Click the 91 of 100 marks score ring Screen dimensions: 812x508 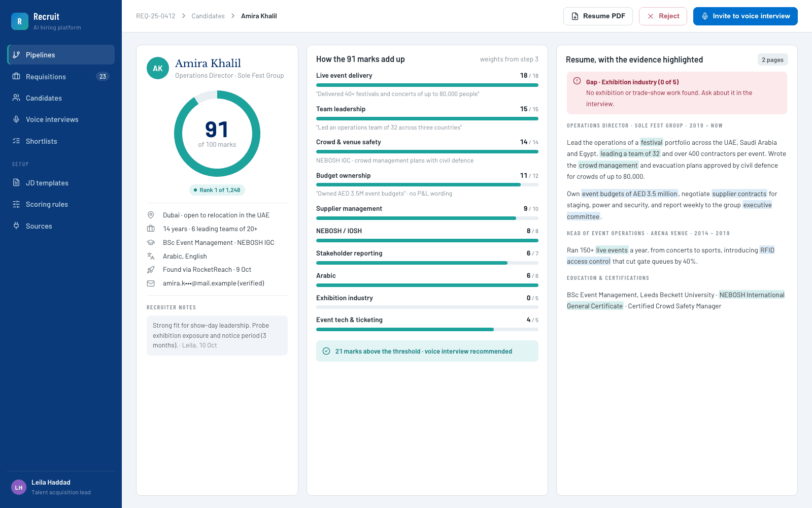point(217,134)
